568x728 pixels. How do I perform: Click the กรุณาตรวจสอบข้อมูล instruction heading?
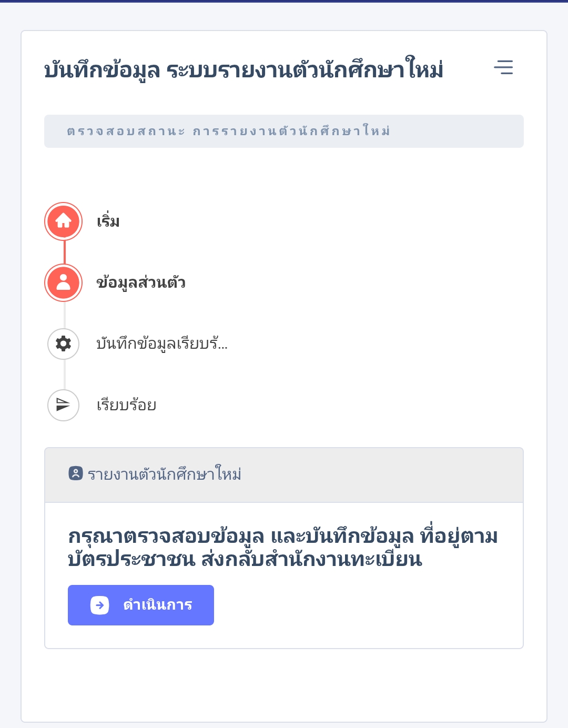tap(283, 547)
